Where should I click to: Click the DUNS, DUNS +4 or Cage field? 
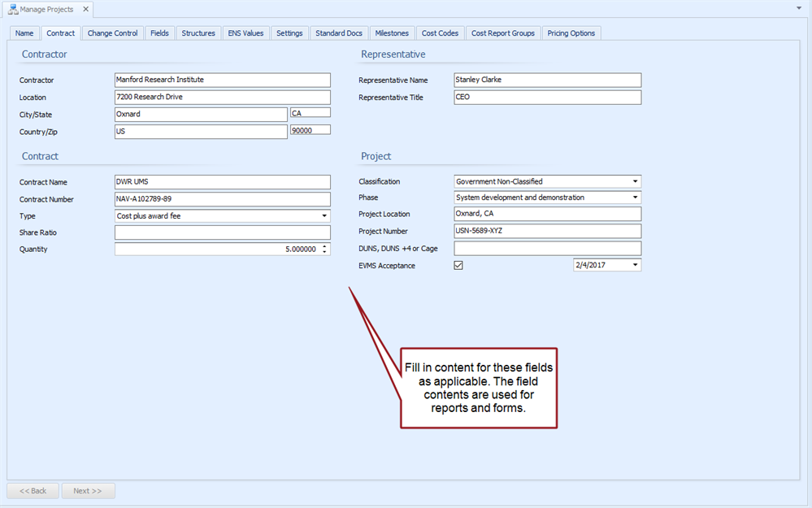coord(547,249)
